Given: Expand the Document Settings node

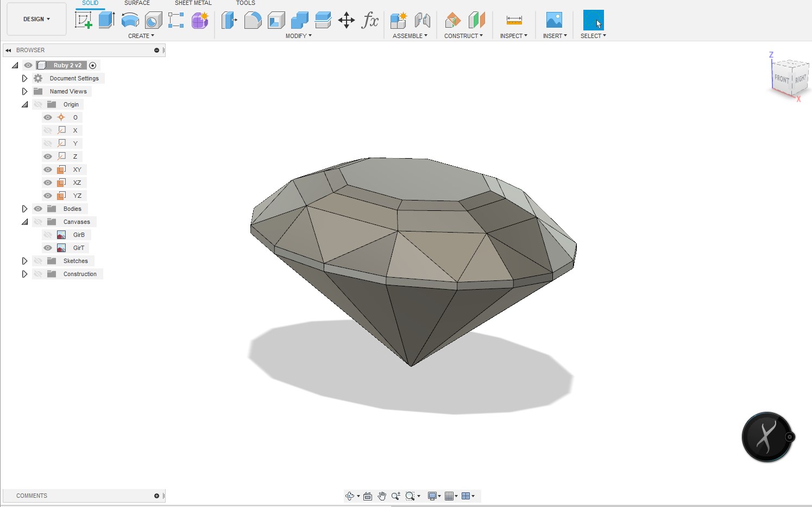Looking at the screenshot, I should click(x=24, y=78).
